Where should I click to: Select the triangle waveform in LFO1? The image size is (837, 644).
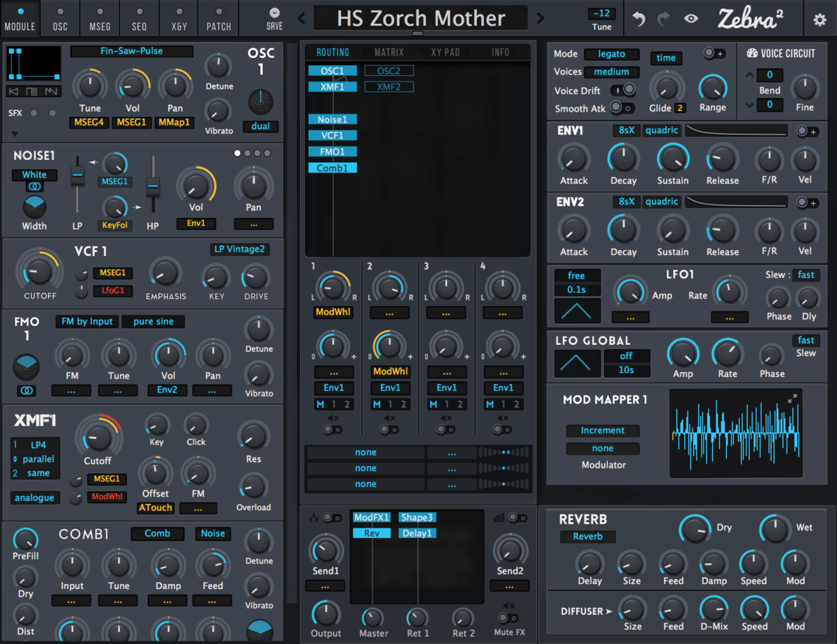click(x=577, y=309)
